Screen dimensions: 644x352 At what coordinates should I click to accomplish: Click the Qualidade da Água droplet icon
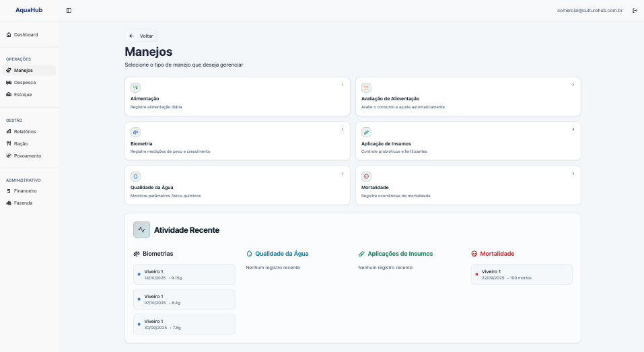[135, 176]
